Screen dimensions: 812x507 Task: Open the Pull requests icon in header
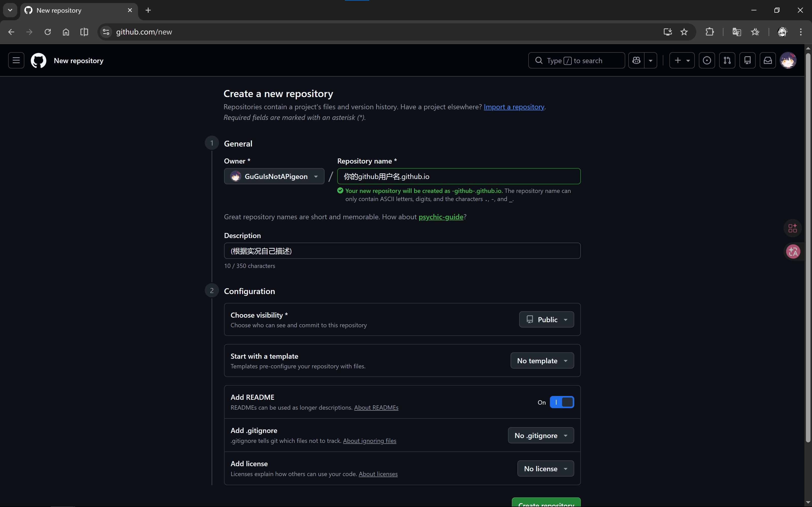point(727,60)
